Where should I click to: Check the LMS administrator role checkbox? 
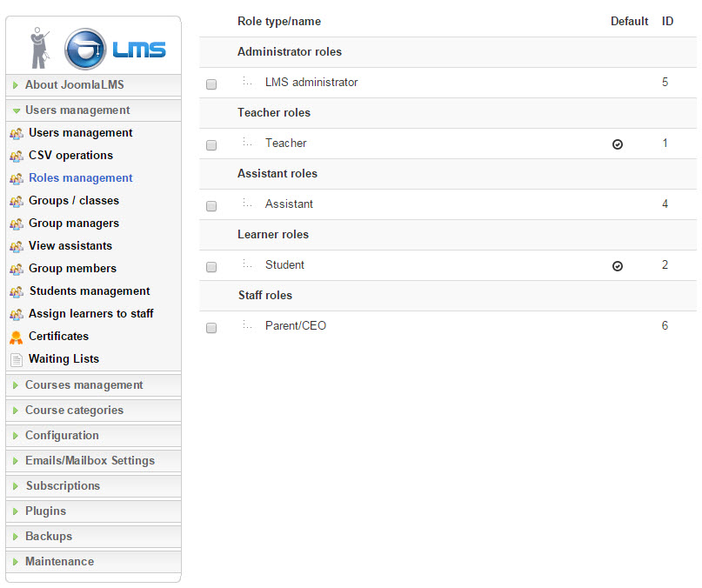point(211,84)
